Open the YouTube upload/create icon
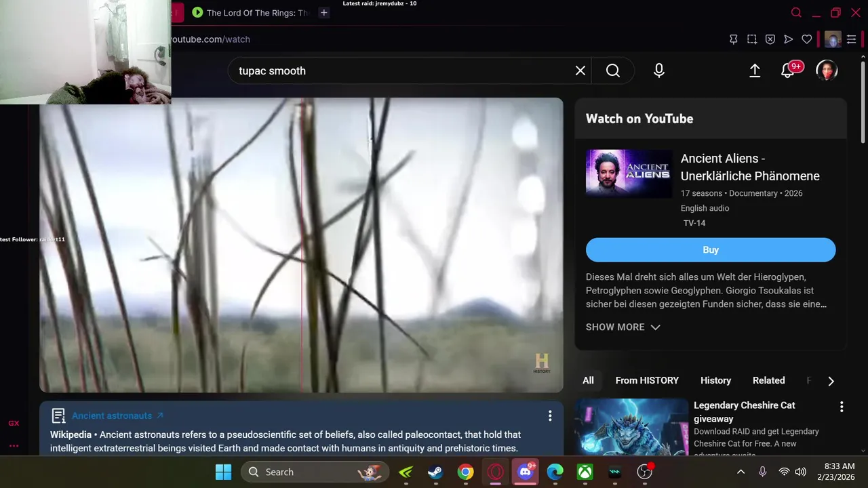Viewport: 868px width, 488px height. click(755, 70)
